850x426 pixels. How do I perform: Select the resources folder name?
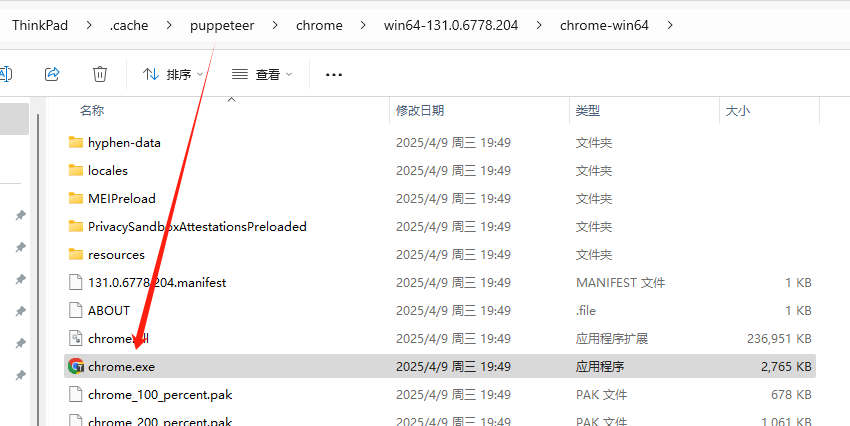[117, 254]
